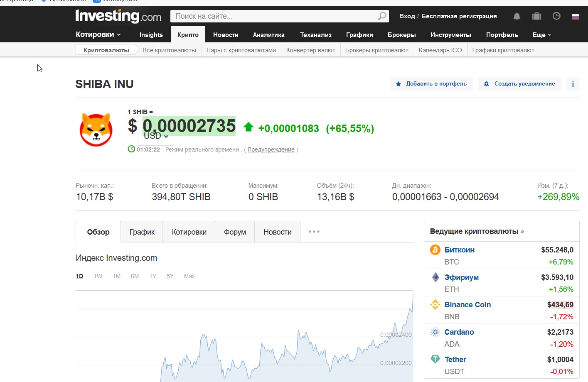Image resolution: width=588 pixels, height=382 pixels.
Task: Click the search magnifier icon
Action: pos(382,16)
